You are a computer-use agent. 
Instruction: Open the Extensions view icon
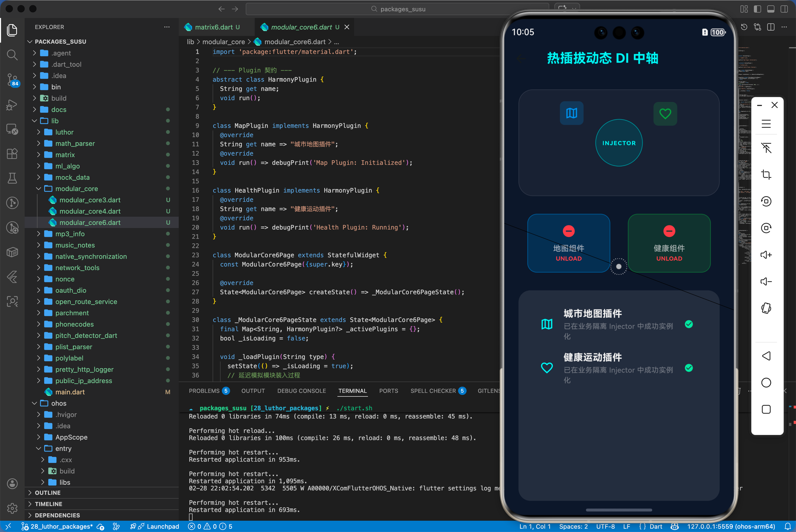click(x=12, y=154)
